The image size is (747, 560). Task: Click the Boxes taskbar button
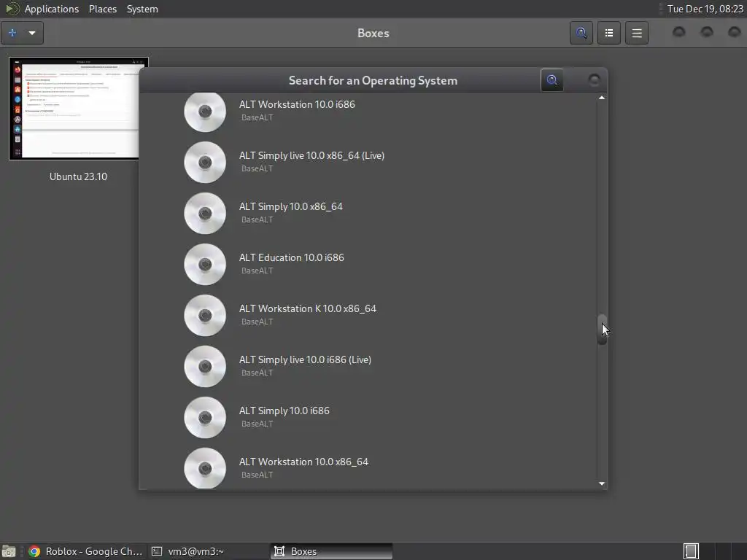pos(332,551)
